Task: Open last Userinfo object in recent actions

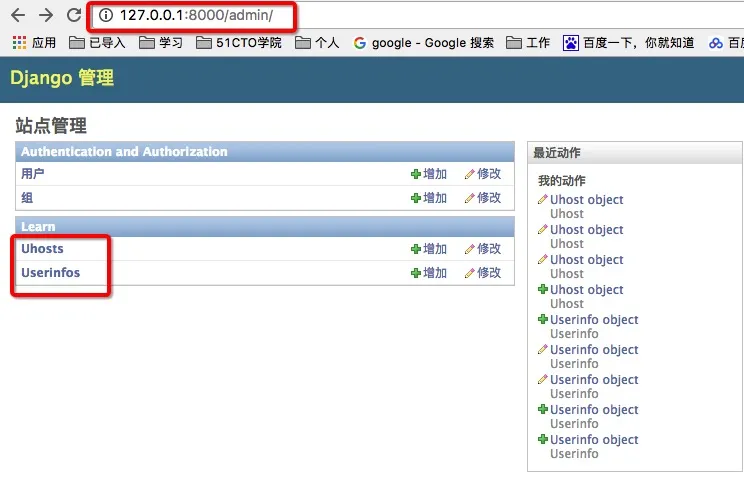Action: pos(594,440)
